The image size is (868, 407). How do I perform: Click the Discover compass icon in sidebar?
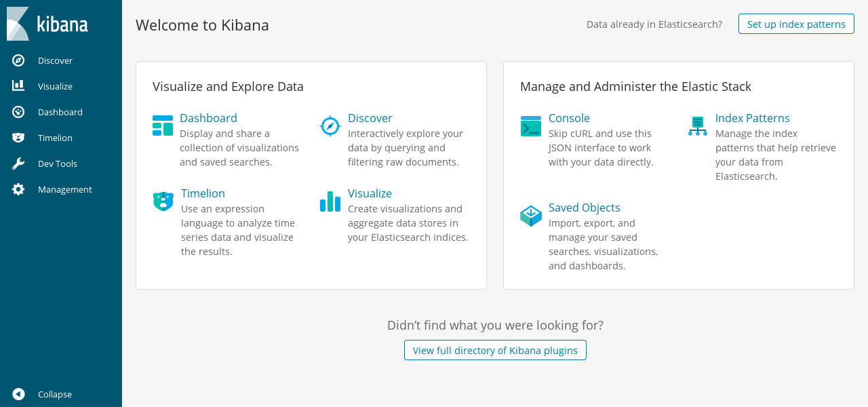point(18,60)
